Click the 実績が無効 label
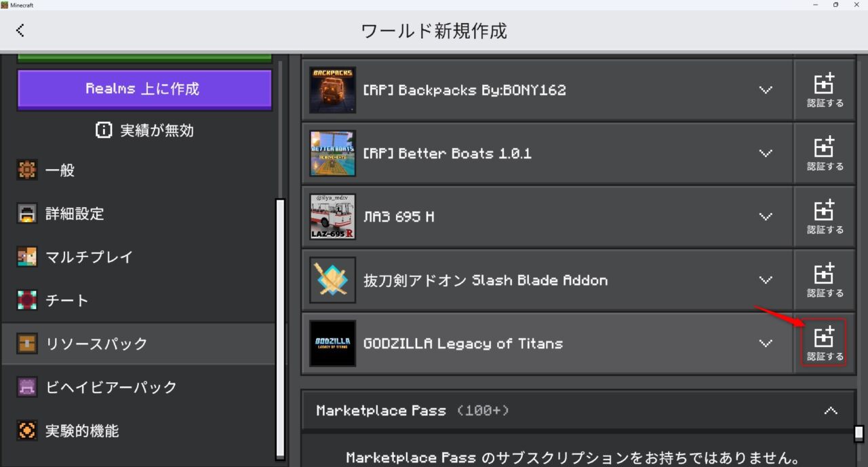 157,130
